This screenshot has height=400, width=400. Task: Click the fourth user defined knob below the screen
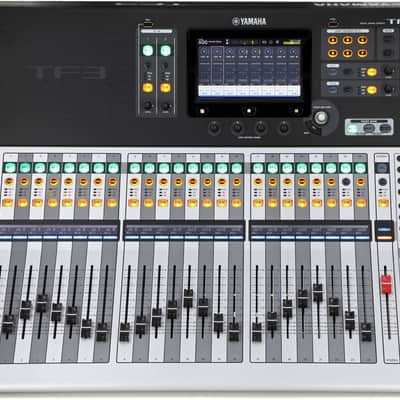(284, 128)
